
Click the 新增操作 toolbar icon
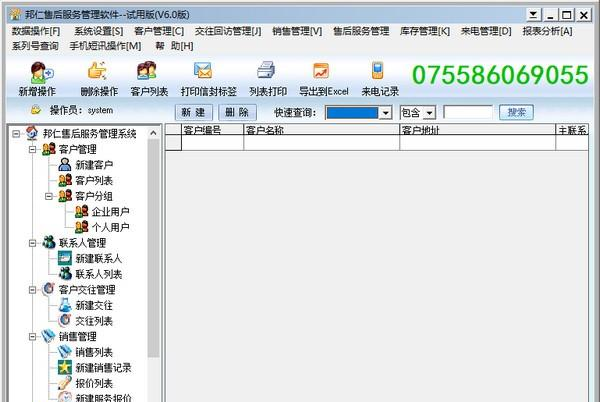click(x=41, y=72)
